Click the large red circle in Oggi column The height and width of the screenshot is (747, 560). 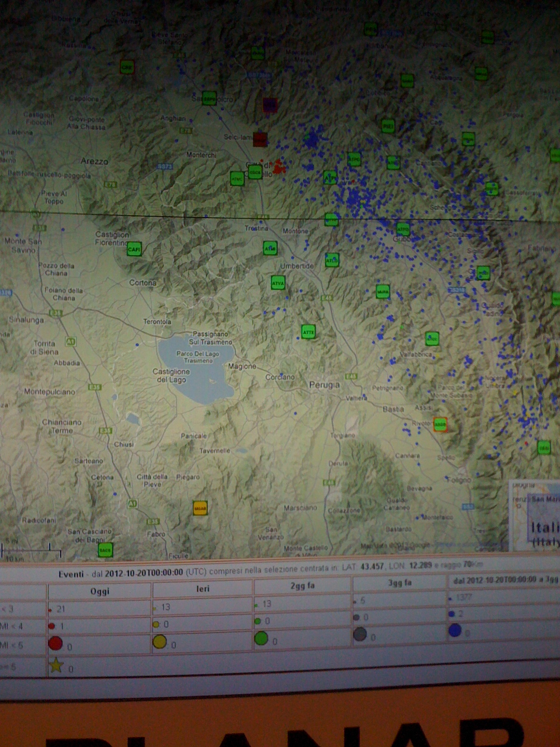click(x=56, y=643)
